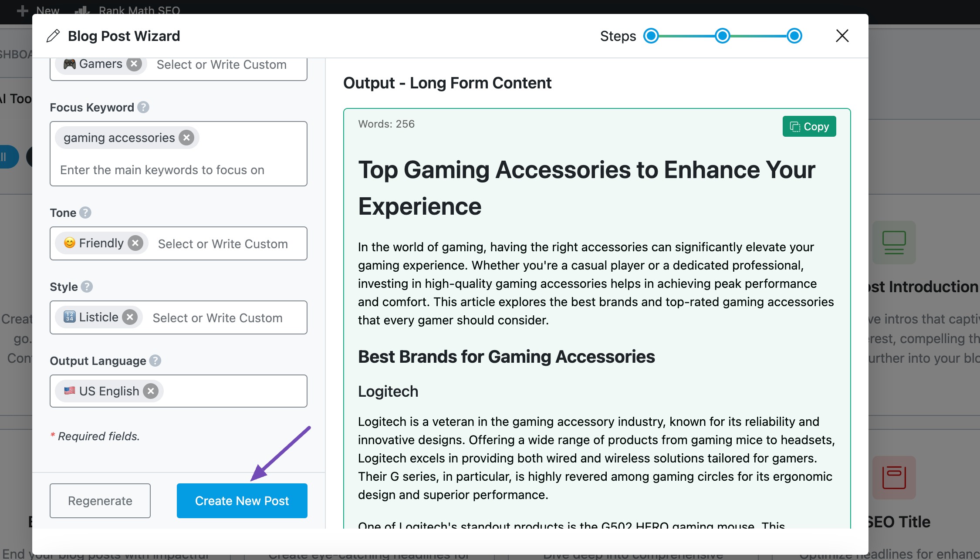This screenshot has width=980, height=560.
Task: Click the Copy button for generated content
Action: (x=808, y=127)
